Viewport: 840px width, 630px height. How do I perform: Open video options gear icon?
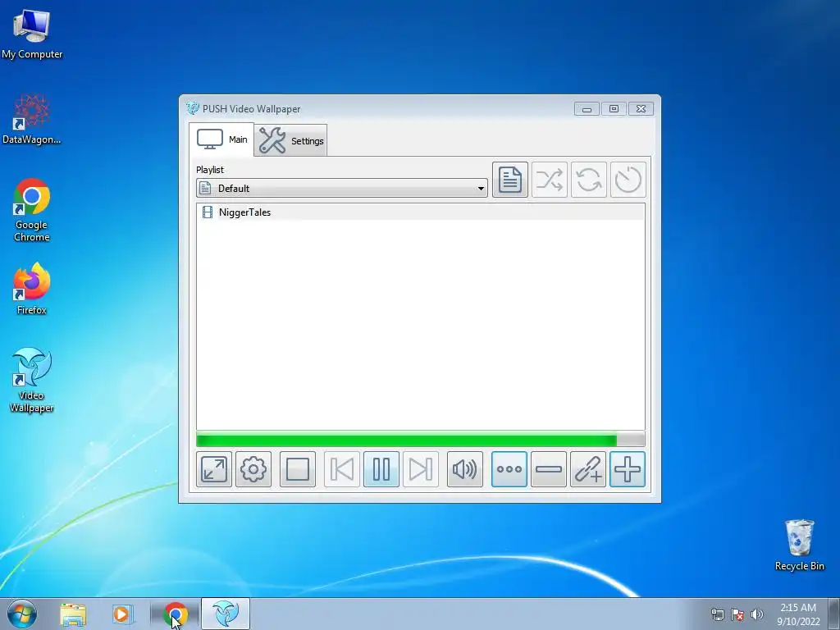tap(253, 469)
